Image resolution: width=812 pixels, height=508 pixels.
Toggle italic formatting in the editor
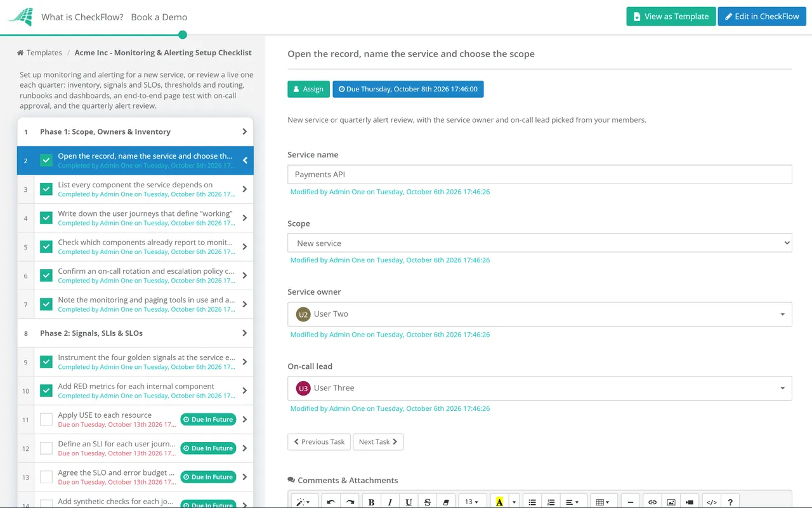point(390,502)
